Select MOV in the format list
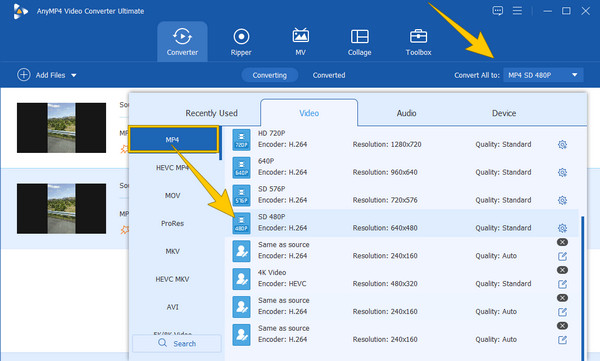600x361 pixels. [173, 196]
